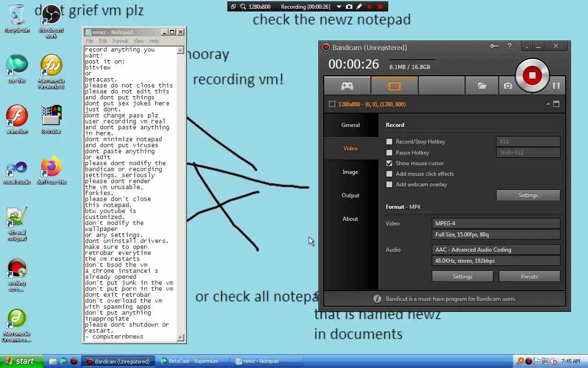Select Macromedia Dreamweaver desktop icon
This screenshot has height=368, width=588.
tap(17, 325)
